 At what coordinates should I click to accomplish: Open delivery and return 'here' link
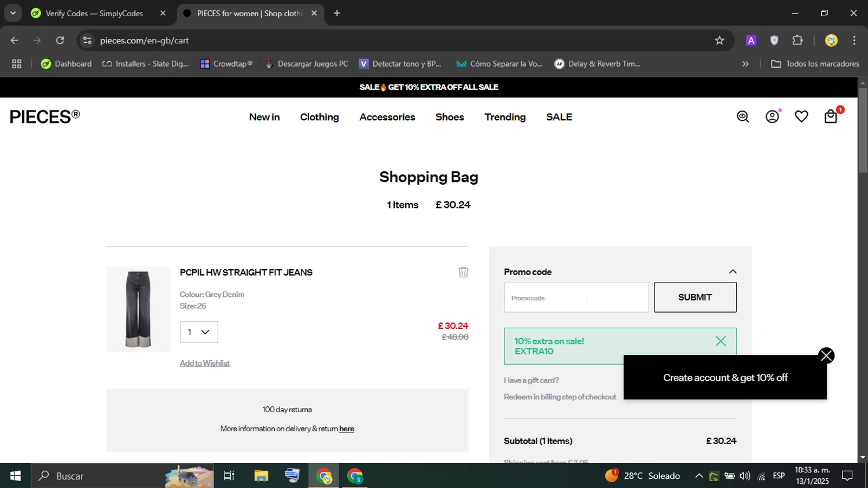tap(347, 429)
